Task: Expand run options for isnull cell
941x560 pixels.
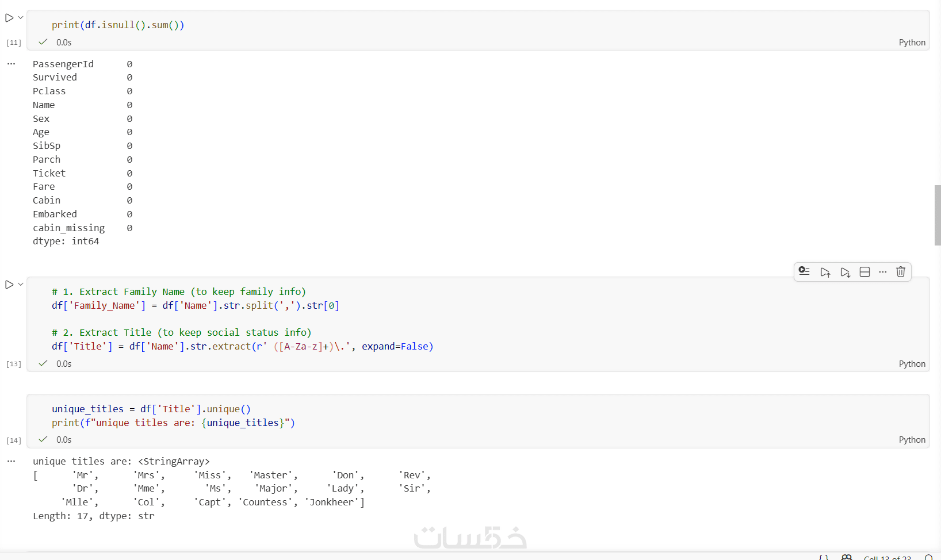Action: [x=21, y=18]
